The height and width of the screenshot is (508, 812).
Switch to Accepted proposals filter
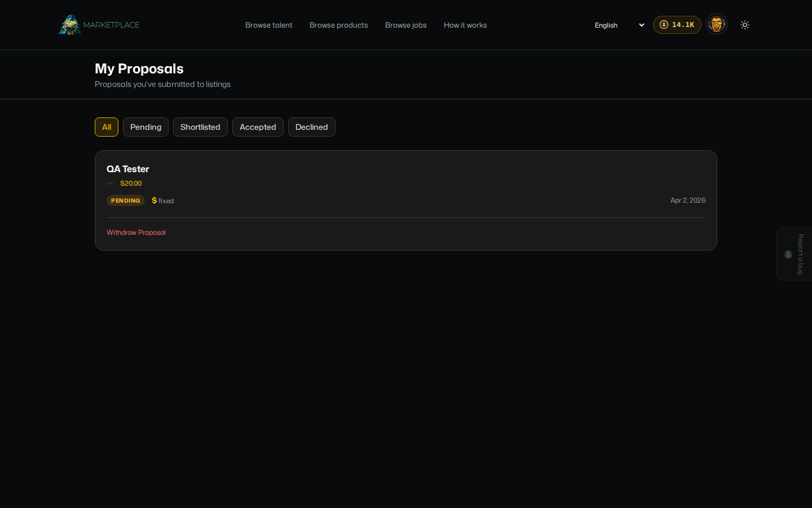point(258,127)
